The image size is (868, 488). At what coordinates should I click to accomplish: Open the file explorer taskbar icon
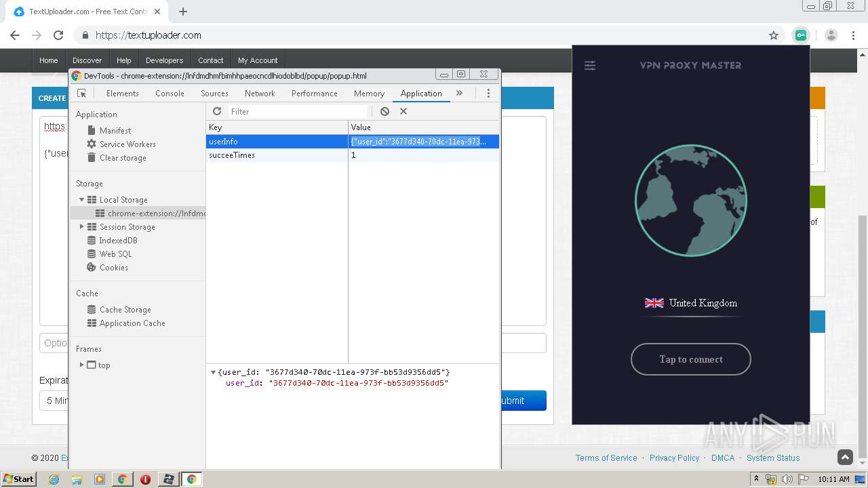point(77,479)
